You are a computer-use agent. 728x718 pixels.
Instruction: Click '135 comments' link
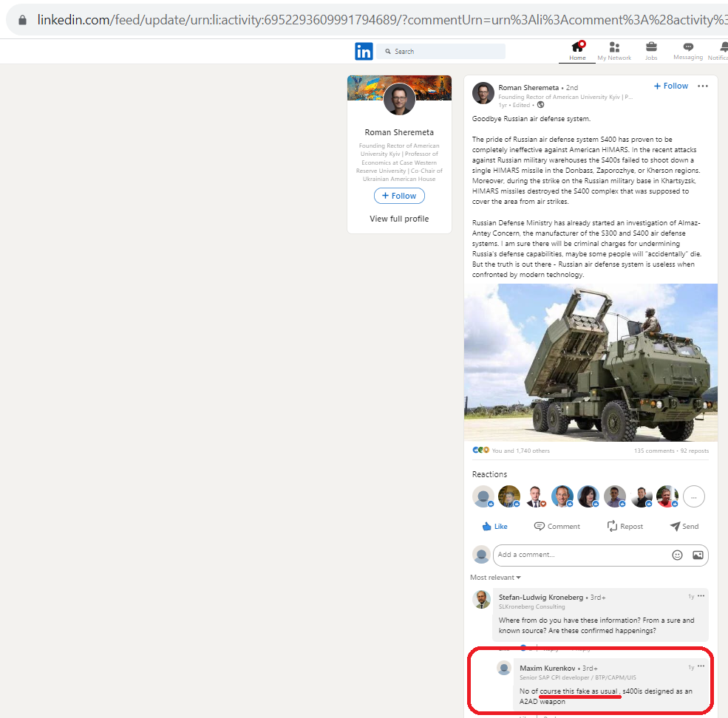click(x=654, y=451)
